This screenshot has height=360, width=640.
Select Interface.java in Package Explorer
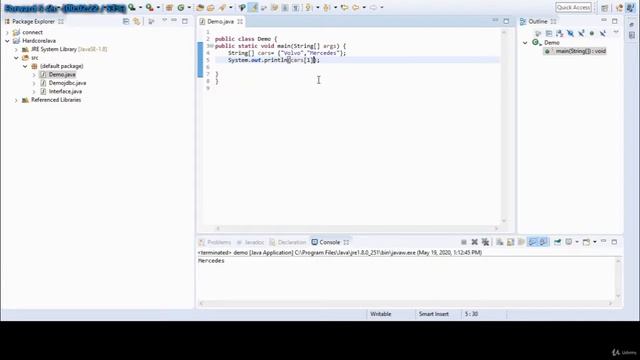point(65,91)
